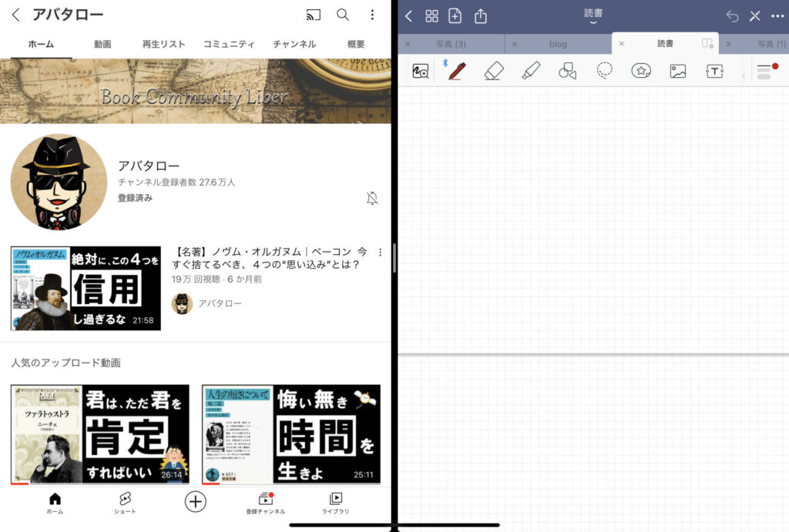Tap the share export icon in notes
Image resolution: width=789 pixels, height=532 pixels.
pyautogui.click(x=481, y=16)
